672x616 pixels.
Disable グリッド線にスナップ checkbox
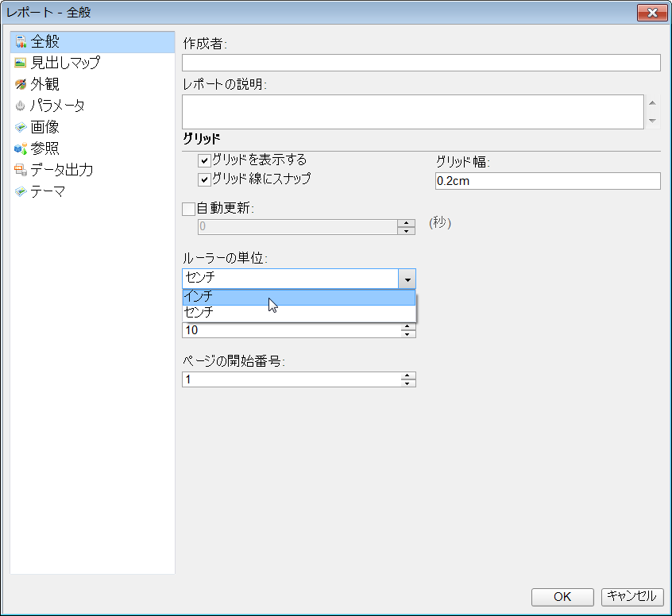[x=204, y=179]
